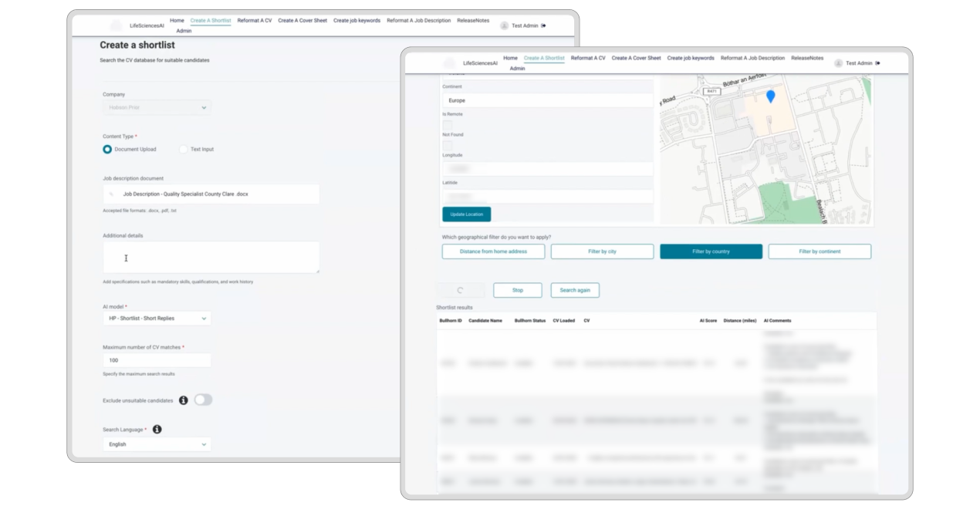Check the Is Remote checkbox

pos(448,125)
